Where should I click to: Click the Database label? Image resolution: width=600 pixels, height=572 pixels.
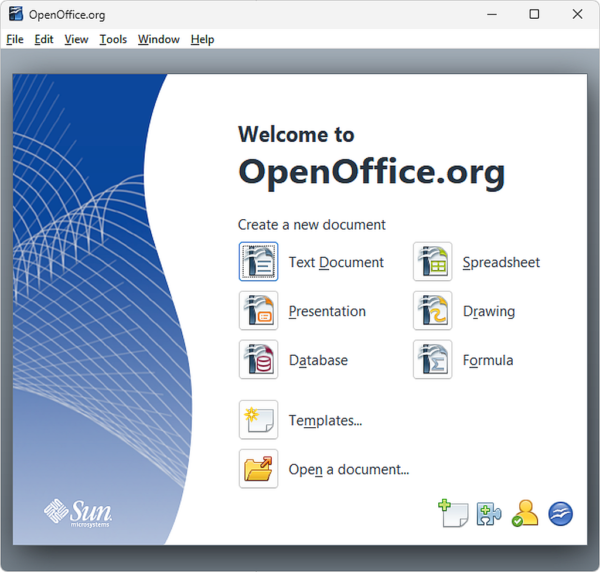click(318, 360)
